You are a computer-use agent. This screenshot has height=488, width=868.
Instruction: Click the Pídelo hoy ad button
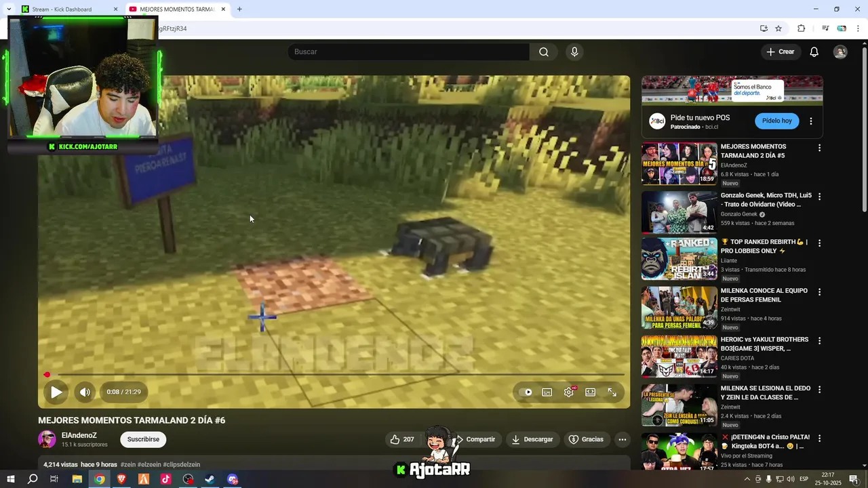[x=777, y=121]
